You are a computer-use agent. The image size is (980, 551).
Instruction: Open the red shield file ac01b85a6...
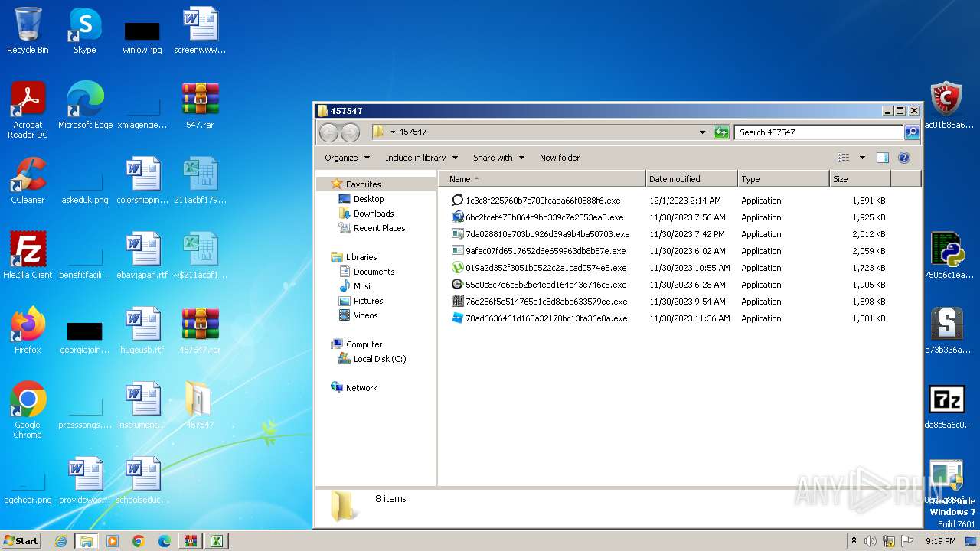click(948, 106)
